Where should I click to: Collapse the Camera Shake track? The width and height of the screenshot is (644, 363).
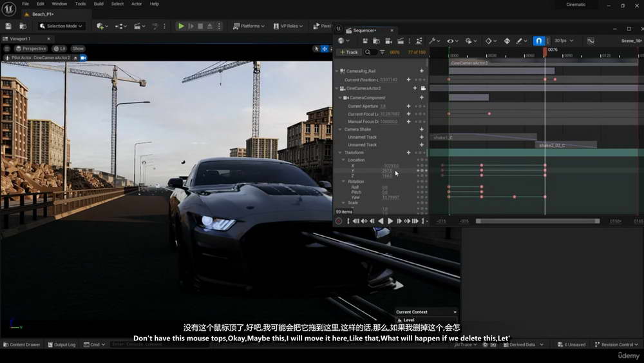click(341, 130)
